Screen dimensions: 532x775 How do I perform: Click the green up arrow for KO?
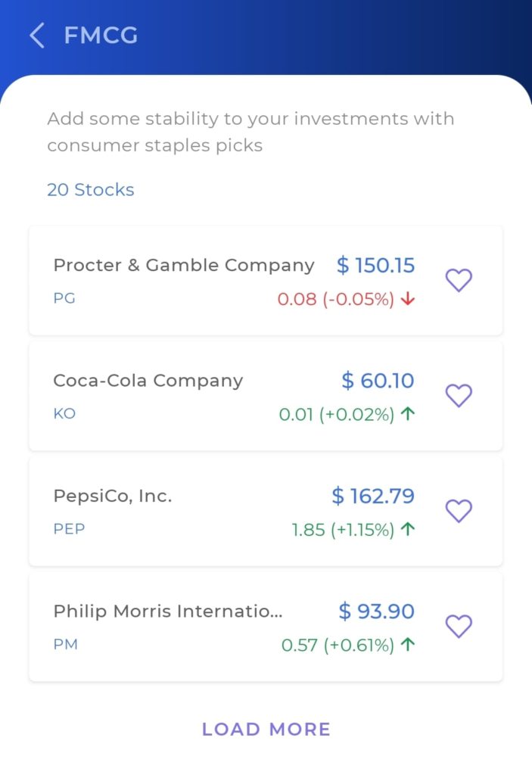(x=408, y=414)
